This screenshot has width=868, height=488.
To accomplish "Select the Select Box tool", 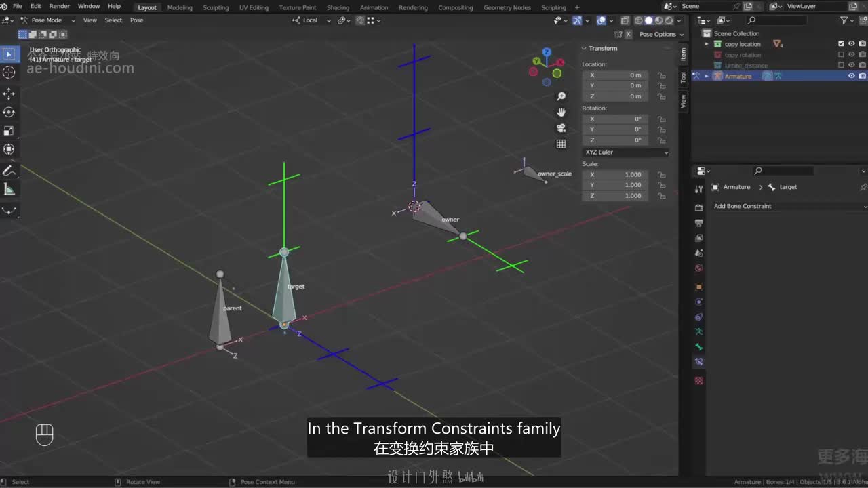I will click(x=9, y=54).
